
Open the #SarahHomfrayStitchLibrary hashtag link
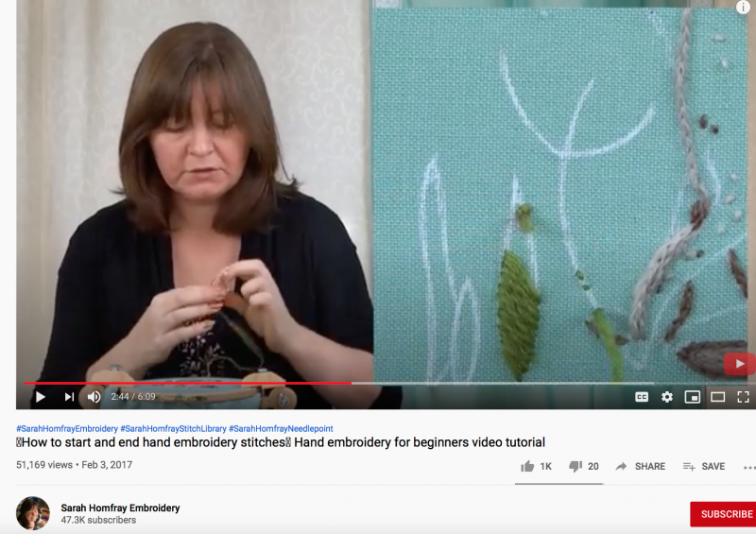point(173,428)
